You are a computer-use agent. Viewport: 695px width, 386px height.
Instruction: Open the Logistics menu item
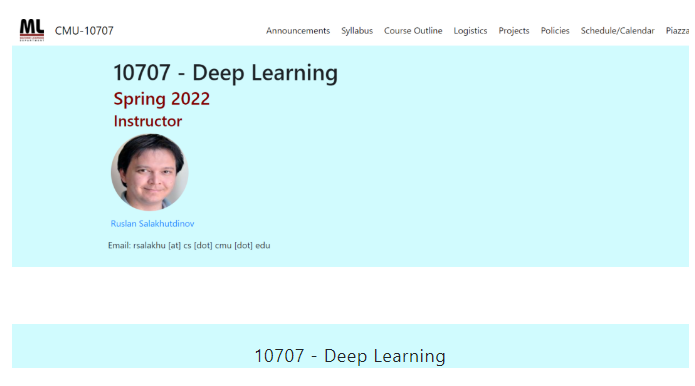(470, 31)
